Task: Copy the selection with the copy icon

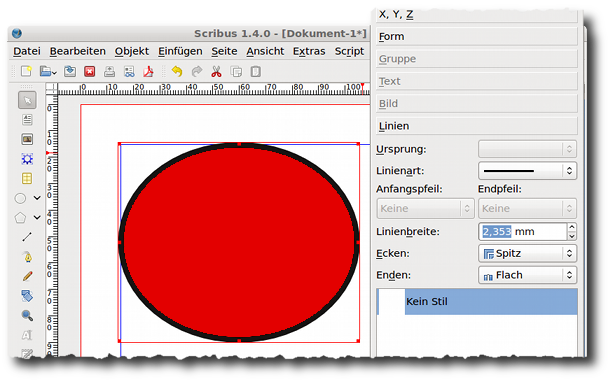Action: (236, 71)
